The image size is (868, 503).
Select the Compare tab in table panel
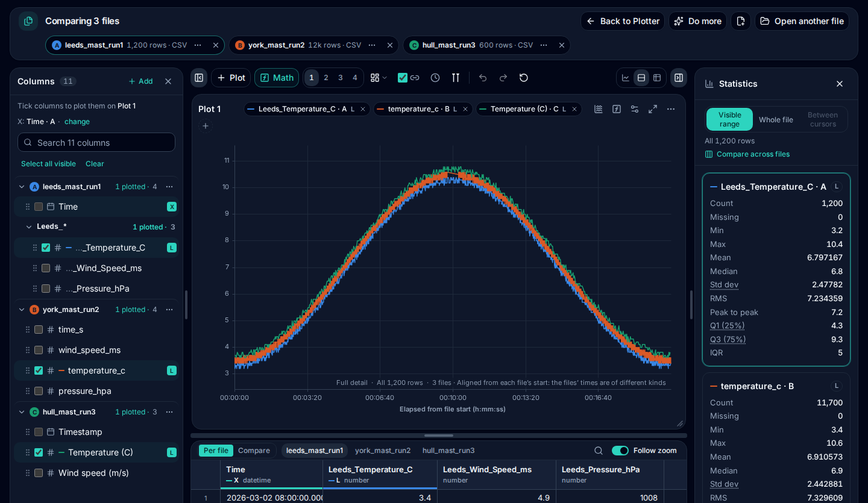(x=254, y=451)
